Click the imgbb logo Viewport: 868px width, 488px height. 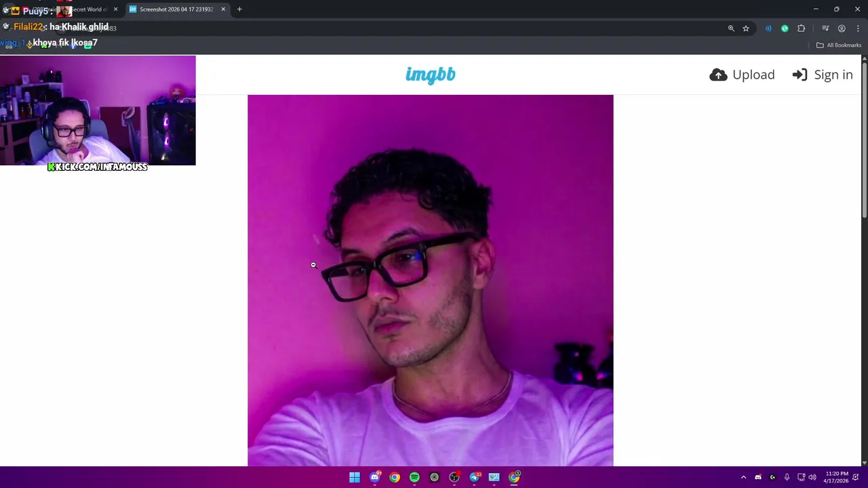[431, 75]
